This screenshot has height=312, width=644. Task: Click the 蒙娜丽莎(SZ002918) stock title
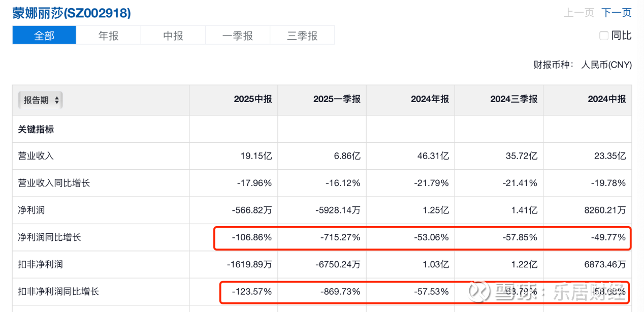[x=72, y=13]
